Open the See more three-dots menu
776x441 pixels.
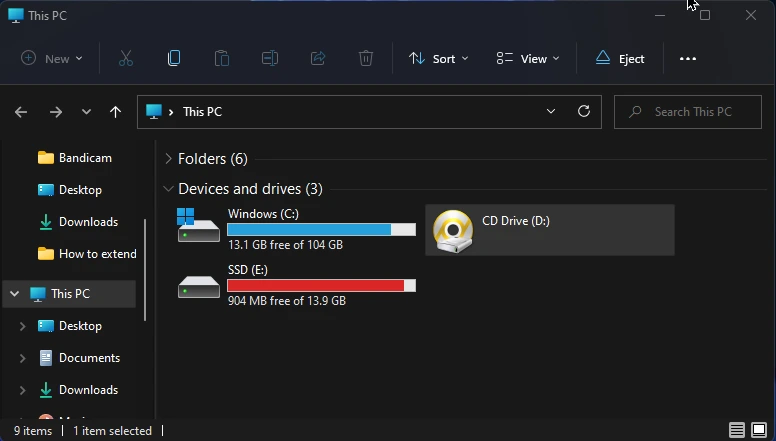click(688, 58)
